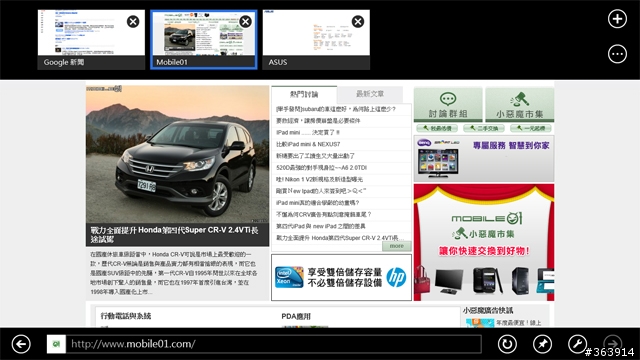Open the subaru discussion thread
The width and height of the screenshot is (640, 360).
click(336, 109)
